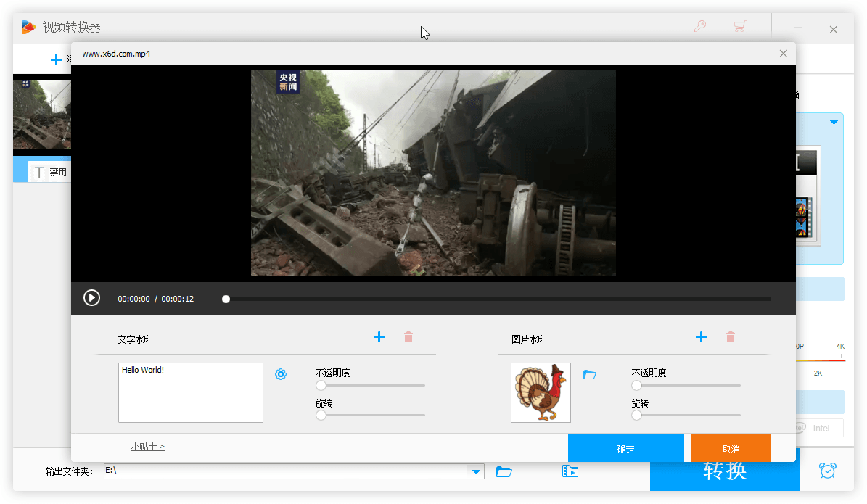Start conversion with the 转换 button
867x504 pixels.
(724, 471)
